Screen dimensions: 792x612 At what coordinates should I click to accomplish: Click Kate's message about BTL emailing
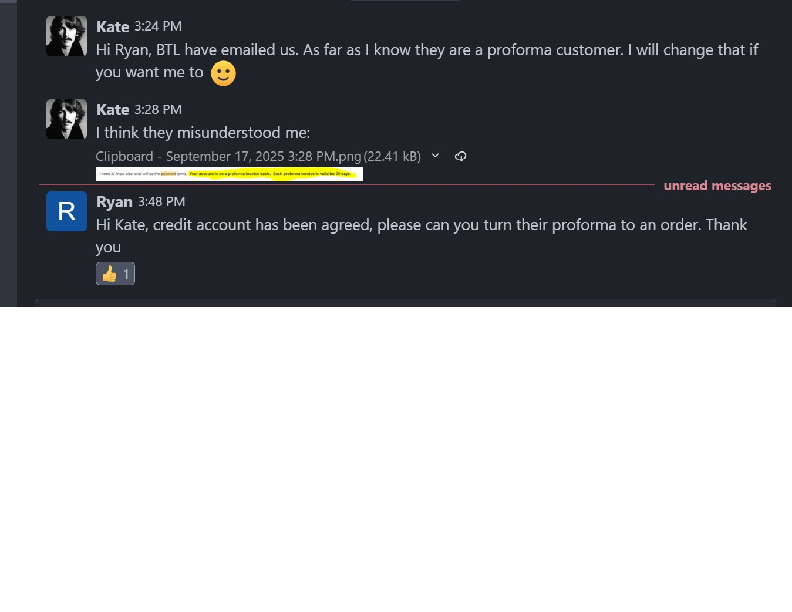click(x=420, y=49)
